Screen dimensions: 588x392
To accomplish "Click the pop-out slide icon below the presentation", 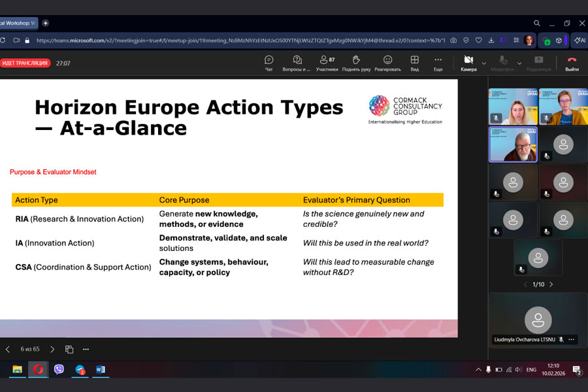I will pos(69,350).
